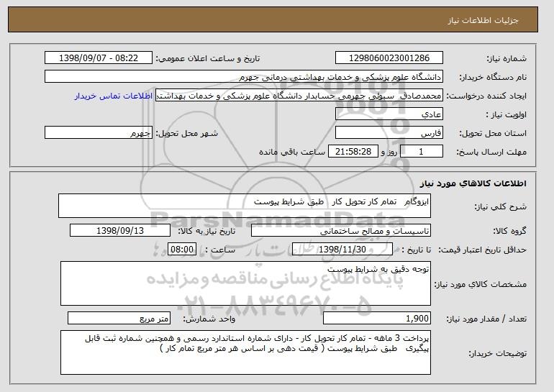Click the goods group field تاسیسات و مصالح ساختمانی
Screen dimensions: 554x392
pyautogui.click(x=341, y=231)
